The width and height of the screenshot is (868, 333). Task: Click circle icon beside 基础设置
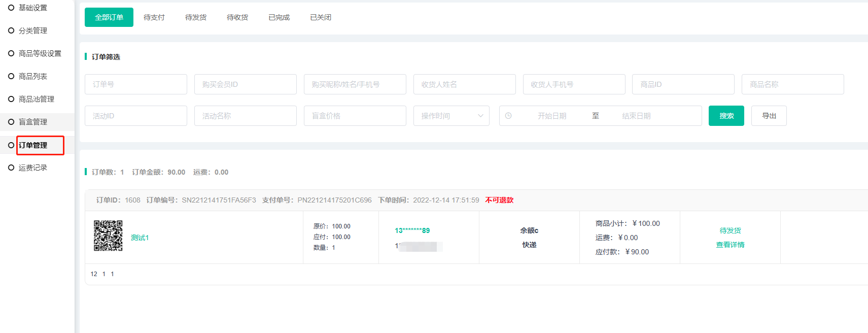pyautogui.click(x=11, y=8)
